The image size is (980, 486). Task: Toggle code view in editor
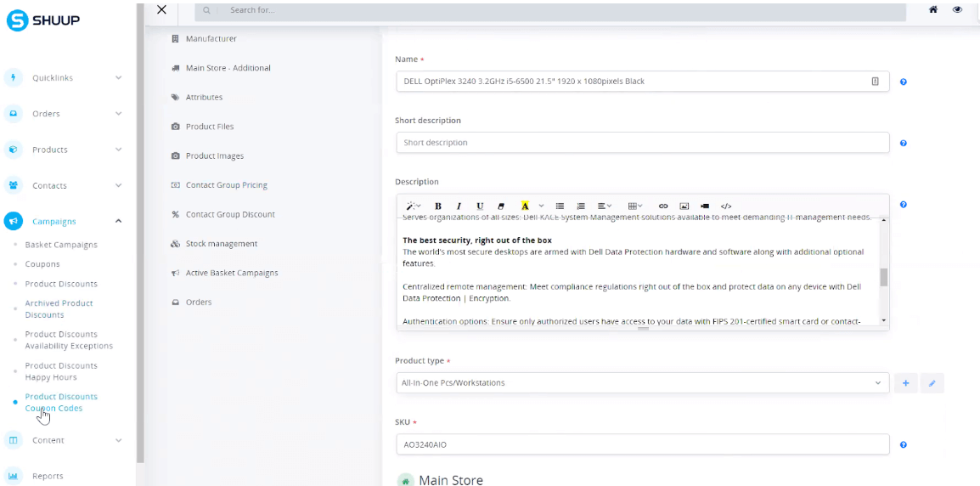point(725,206)
